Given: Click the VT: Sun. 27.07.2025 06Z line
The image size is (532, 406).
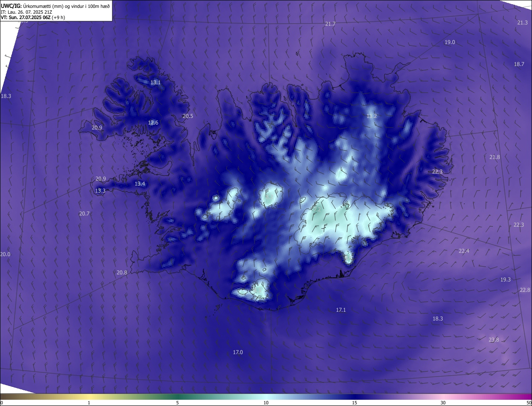Looking at the screenshot, I should point(33,17).
